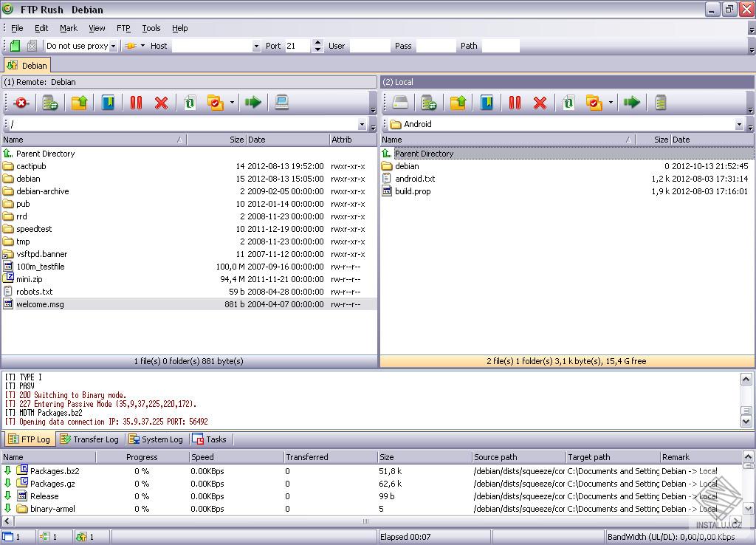Click green transfer arrow in Remote toolbar
The width and height of the screenshot is (756, 545).
point(253,103)
